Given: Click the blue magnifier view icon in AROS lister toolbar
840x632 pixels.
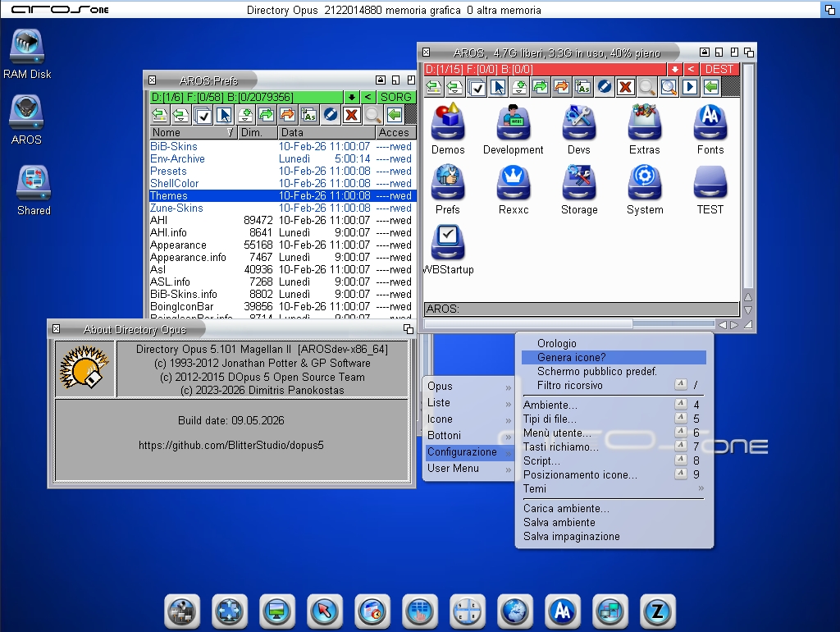Looking at the screenshot, I should tap(669, 87).
